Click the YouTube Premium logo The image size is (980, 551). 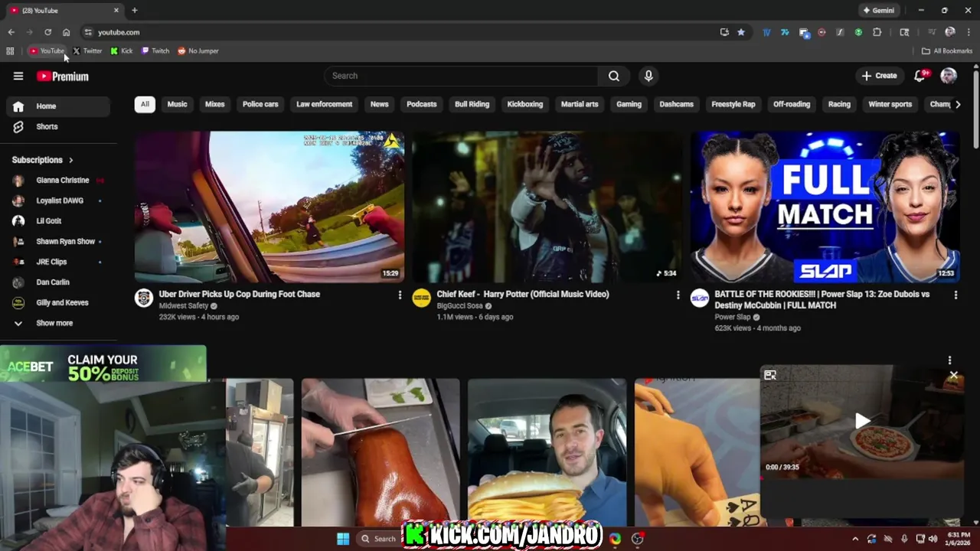click(x=63, y=77)
